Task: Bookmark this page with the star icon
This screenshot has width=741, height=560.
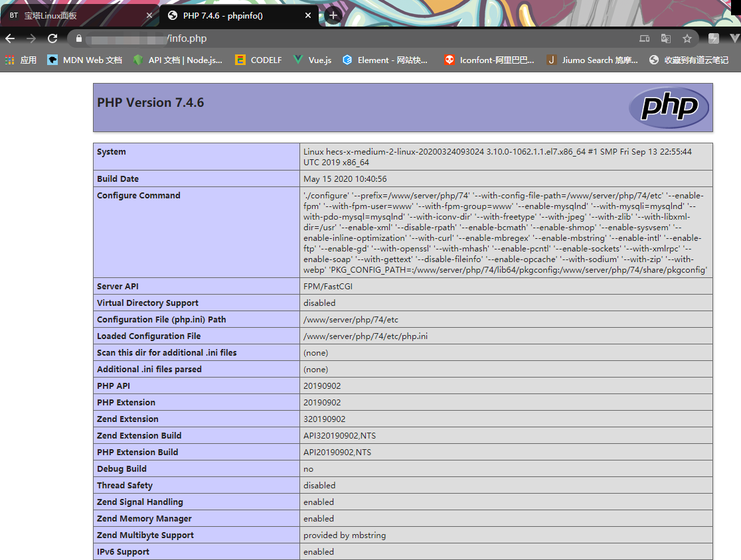Action: 687,38
